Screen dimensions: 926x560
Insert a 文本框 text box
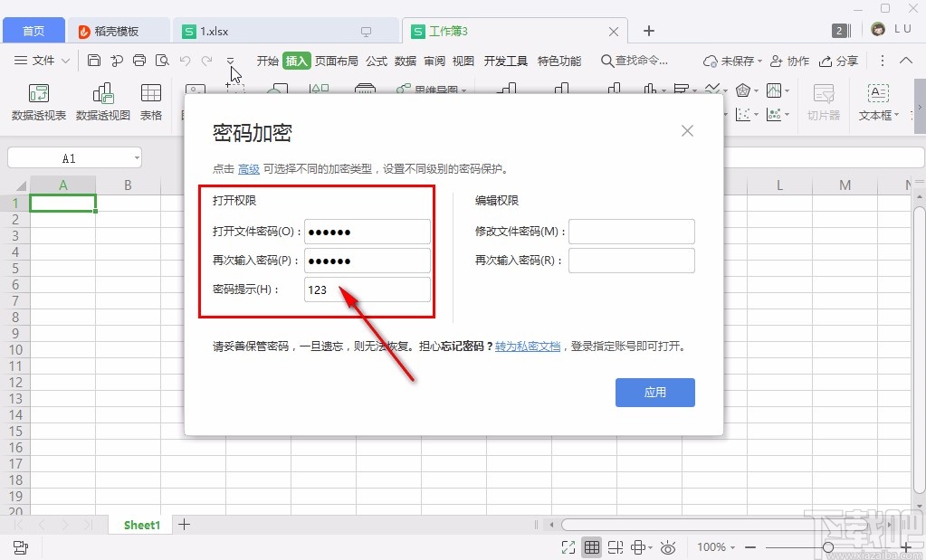(x=876, y=101)
